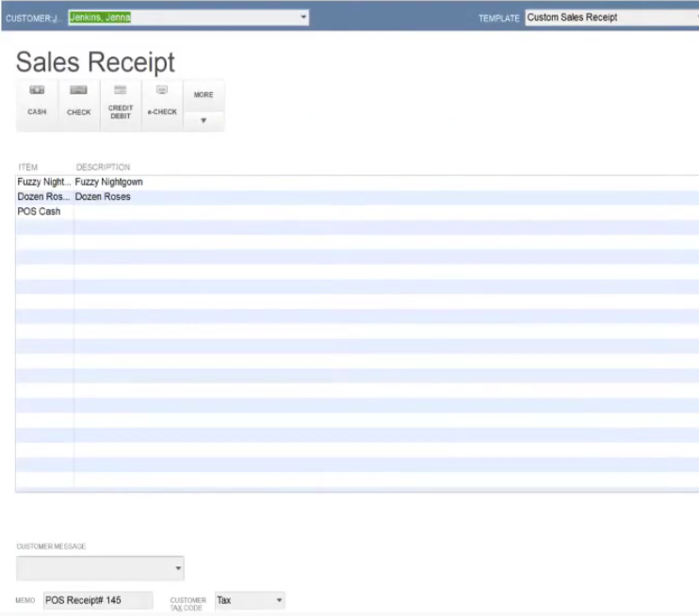Select the Fuzzy Night item cell
Viewport: 699px width, 616px height.
pos(44,182)
